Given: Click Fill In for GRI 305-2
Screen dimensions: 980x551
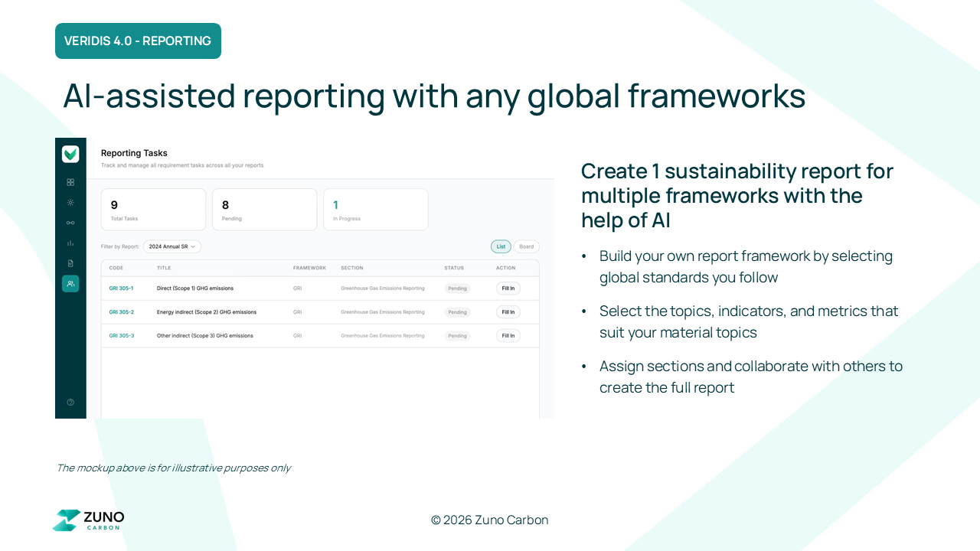Looking at the screenshot, I should click(x=508, y=312).
